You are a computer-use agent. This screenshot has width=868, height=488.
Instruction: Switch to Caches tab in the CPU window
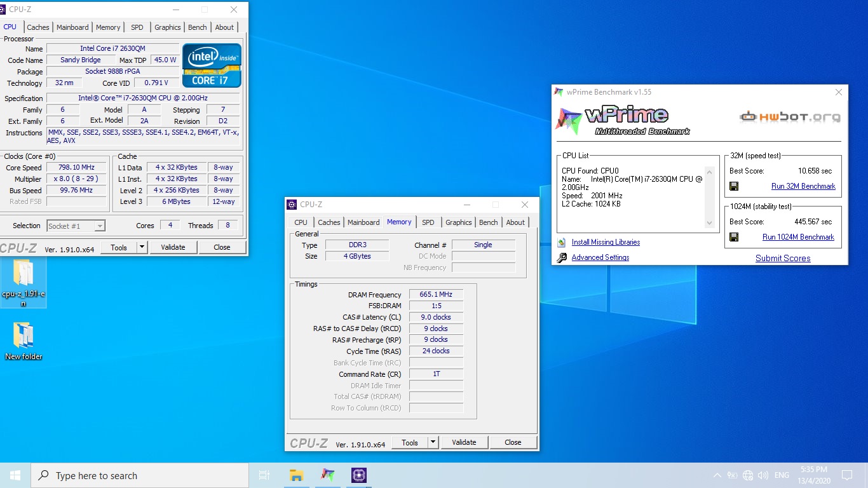tap(38, 27)
